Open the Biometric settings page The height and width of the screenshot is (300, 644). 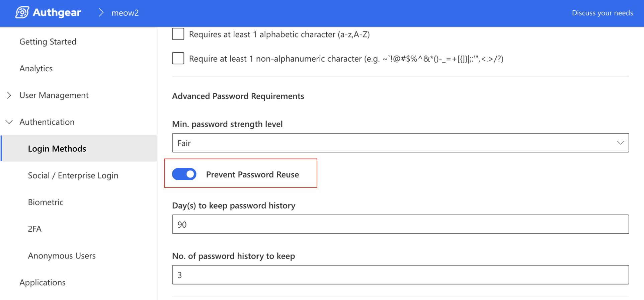click(x=46, y=202)
